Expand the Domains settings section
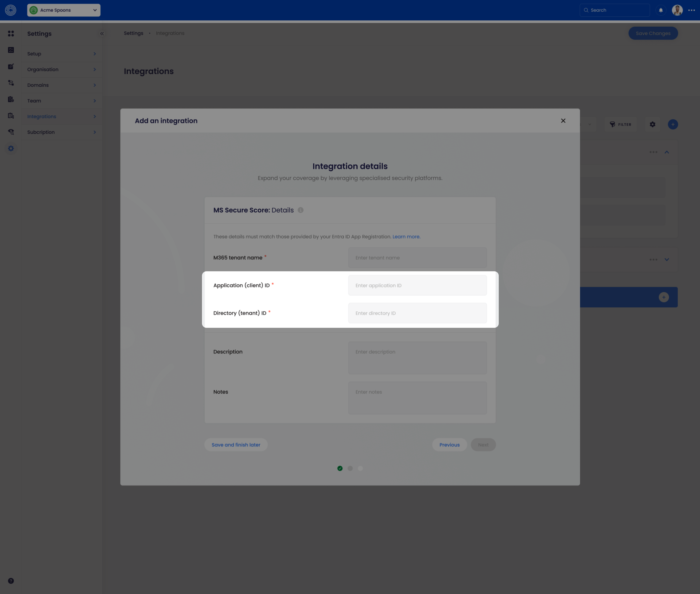 (62, 85)
